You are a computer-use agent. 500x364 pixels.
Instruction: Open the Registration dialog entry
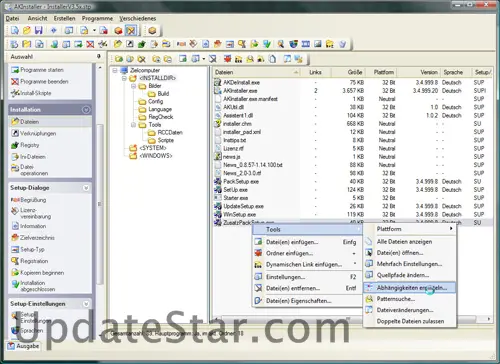coord(30,261)
